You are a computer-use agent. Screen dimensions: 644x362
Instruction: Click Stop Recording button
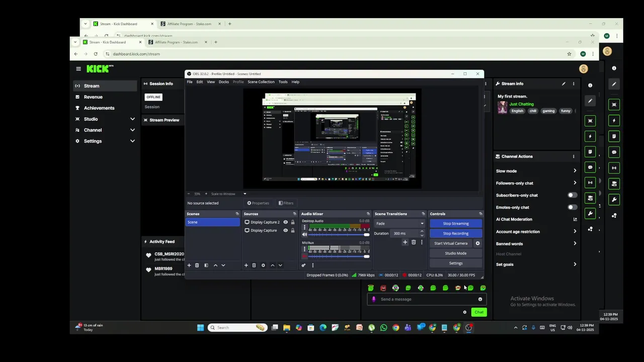coord(456,233)
